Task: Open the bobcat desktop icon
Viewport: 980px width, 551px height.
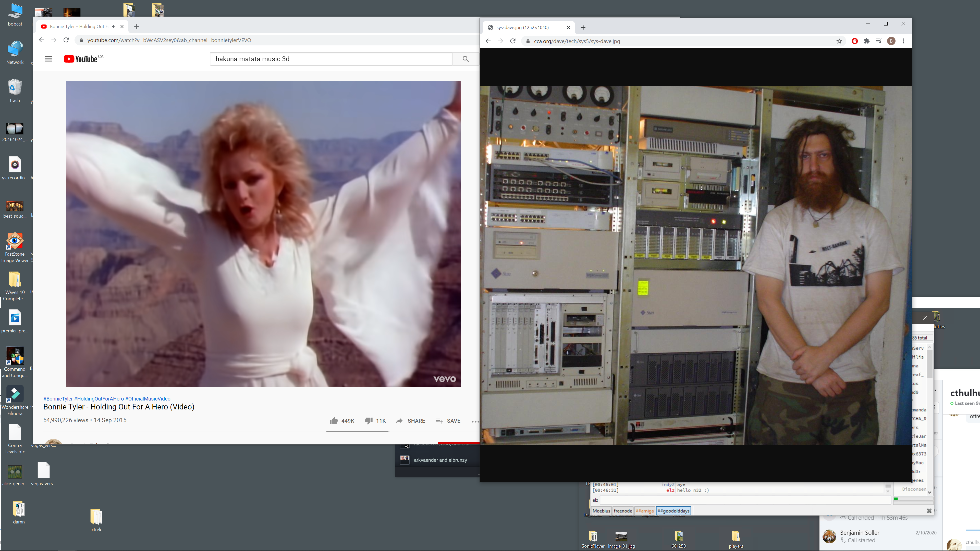Action: click(15, 15)
